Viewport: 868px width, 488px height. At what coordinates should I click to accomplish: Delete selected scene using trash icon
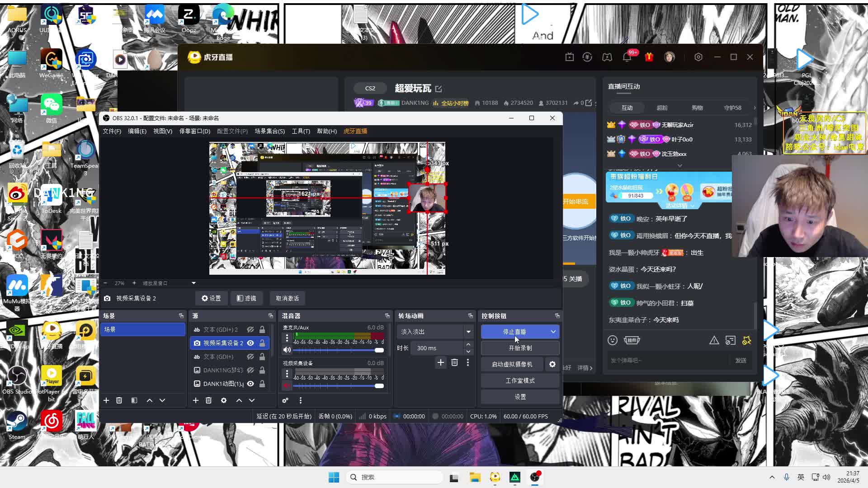tap(119, 400)
